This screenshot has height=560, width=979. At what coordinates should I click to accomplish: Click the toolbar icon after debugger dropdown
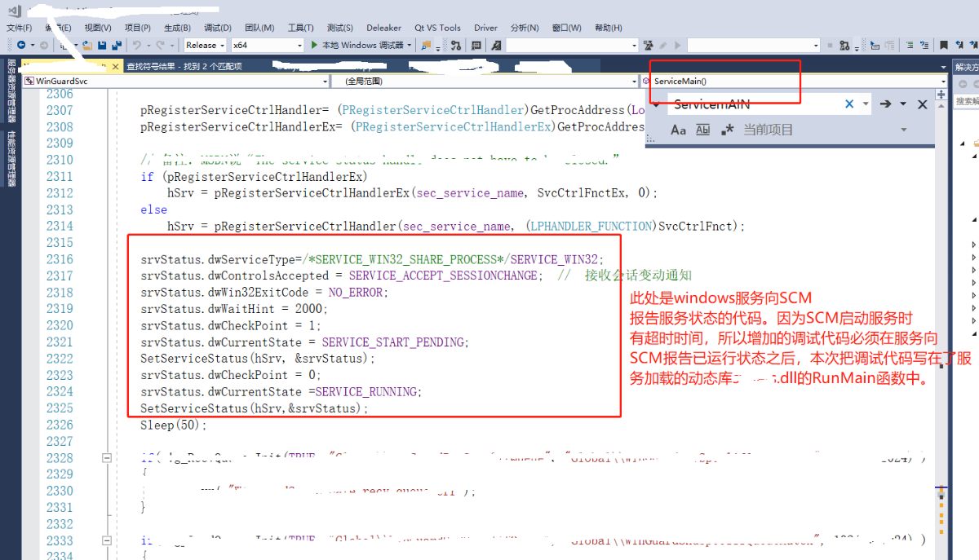click(426, 45)
